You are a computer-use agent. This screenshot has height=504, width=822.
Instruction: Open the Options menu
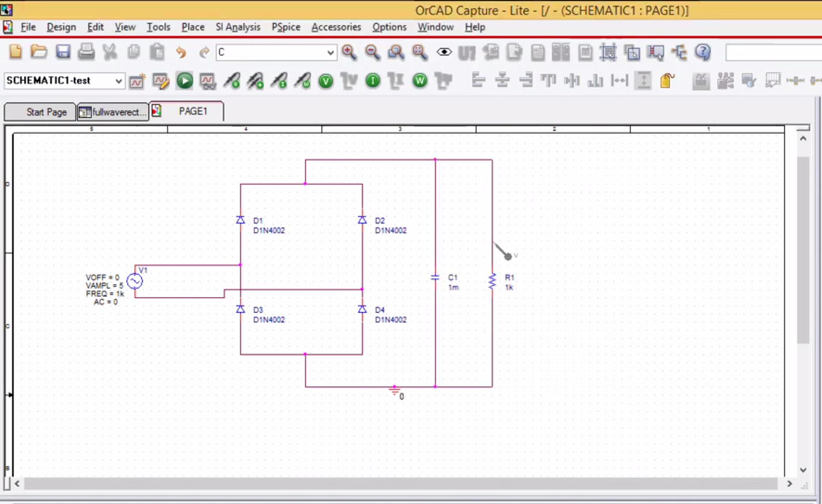389,27
